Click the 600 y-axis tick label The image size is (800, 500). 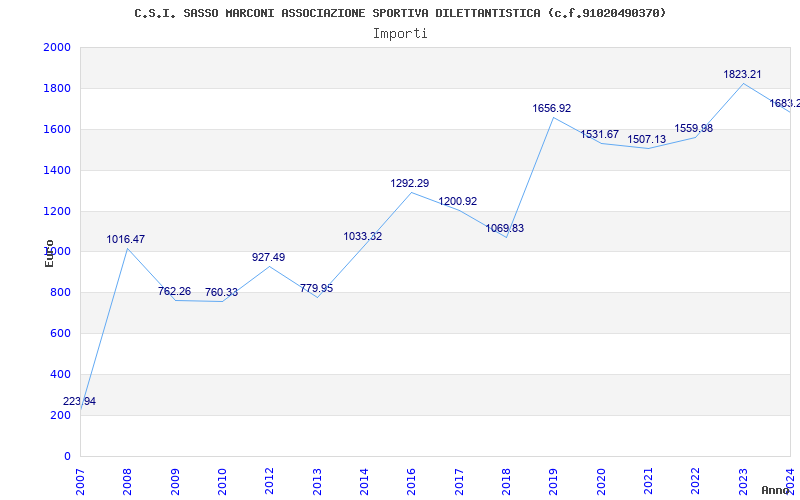tap(60, 334)
